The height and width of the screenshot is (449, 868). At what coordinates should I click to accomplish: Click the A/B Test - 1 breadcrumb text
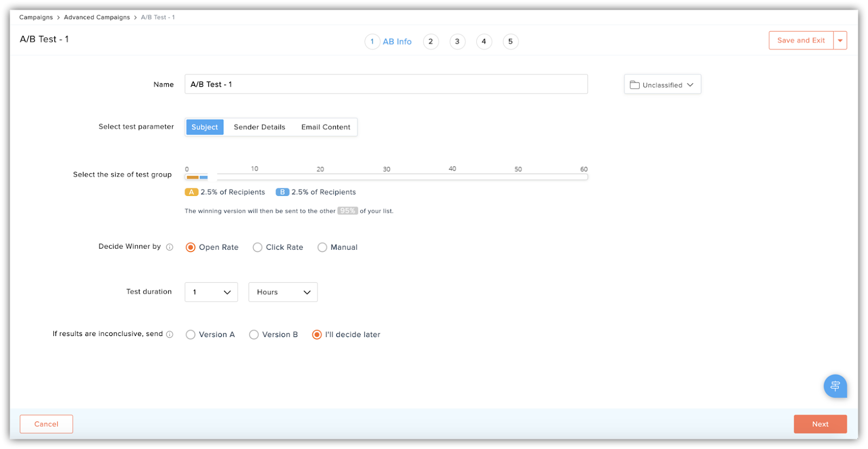coord(158,17)
